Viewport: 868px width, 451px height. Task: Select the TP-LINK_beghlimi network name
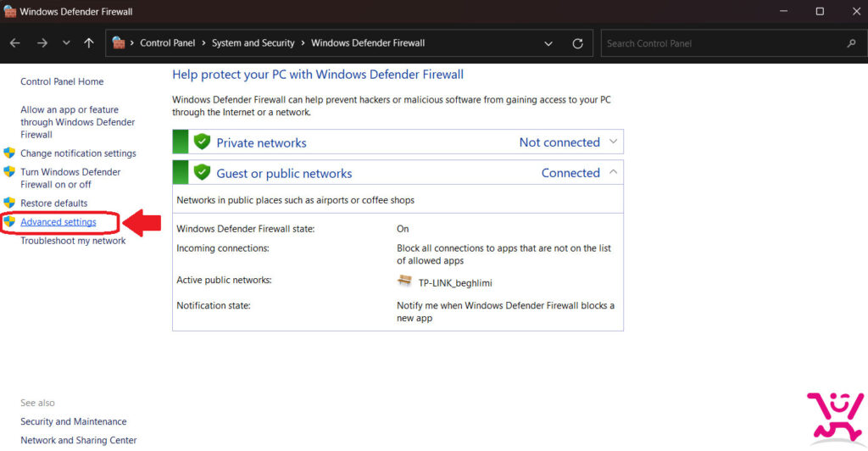click(455, 283)
